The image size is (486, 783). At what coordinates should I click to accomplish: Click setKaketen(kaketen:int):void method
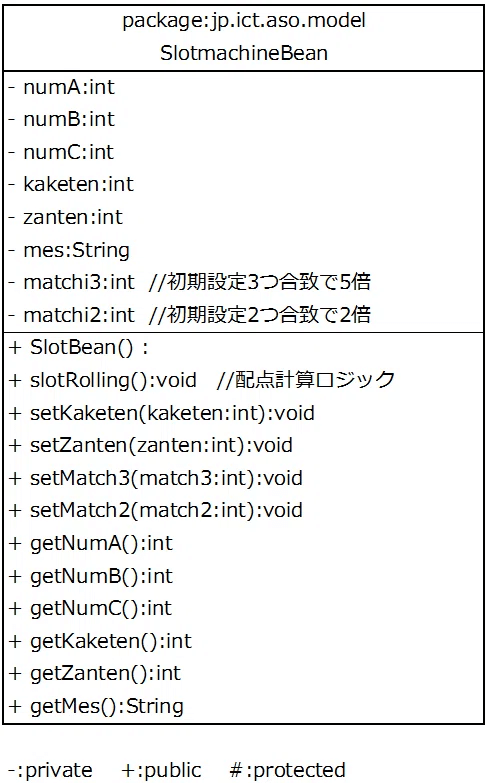pyautogui.click(x=162, y=413)
